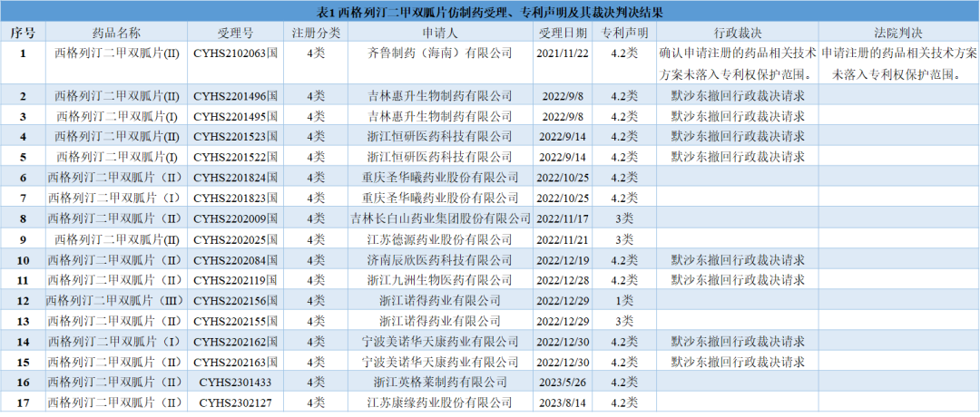This screenshot has width=980, height=417.
Task: Select date cell 2023/8/14
Action: 563,402
